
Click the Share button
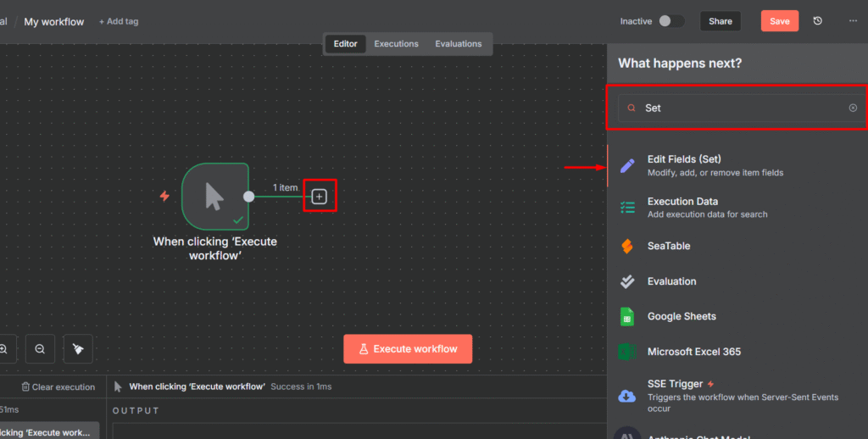coord(720,21)
